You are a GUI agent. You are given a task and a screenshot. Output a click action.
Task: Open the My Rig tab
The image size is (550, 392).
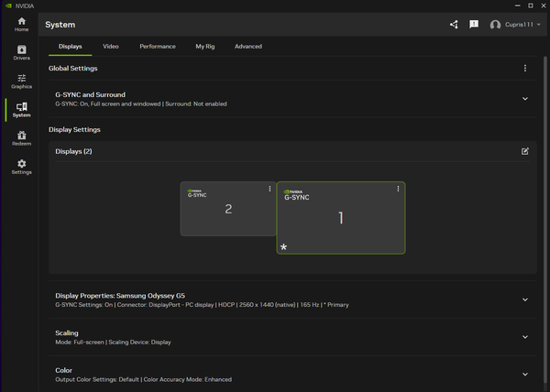(205, 46)
